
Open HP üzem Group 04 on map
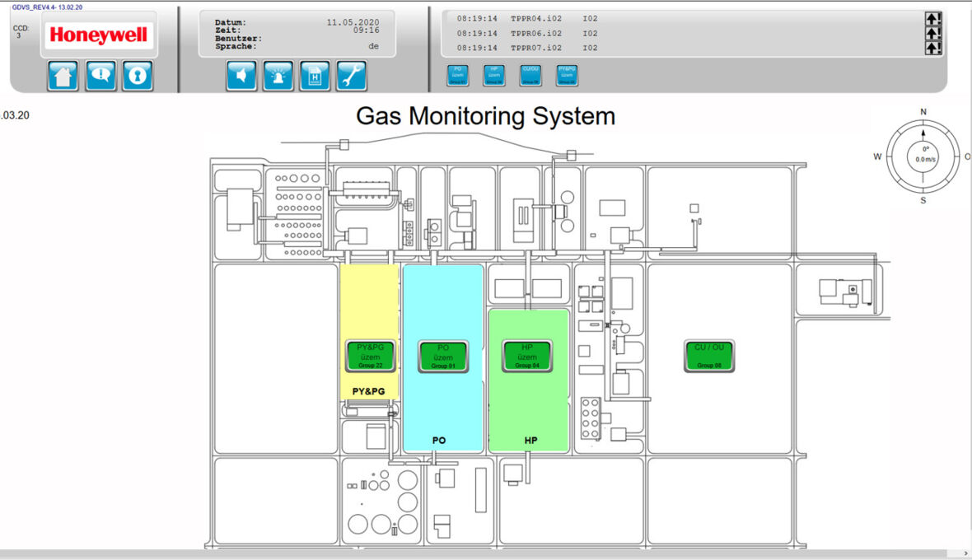(527, 356)
